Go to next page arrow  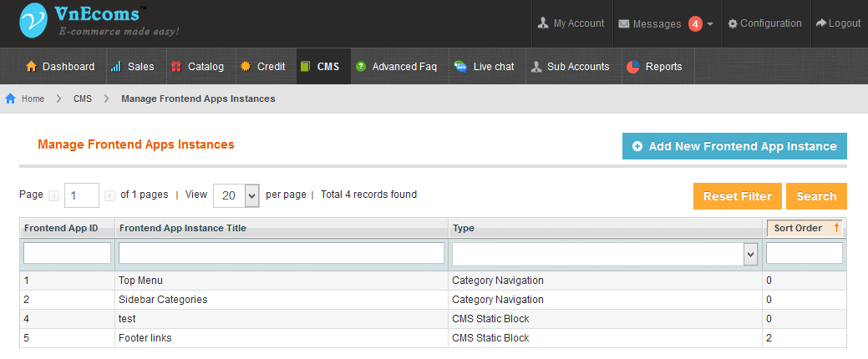tap(110, 195)
